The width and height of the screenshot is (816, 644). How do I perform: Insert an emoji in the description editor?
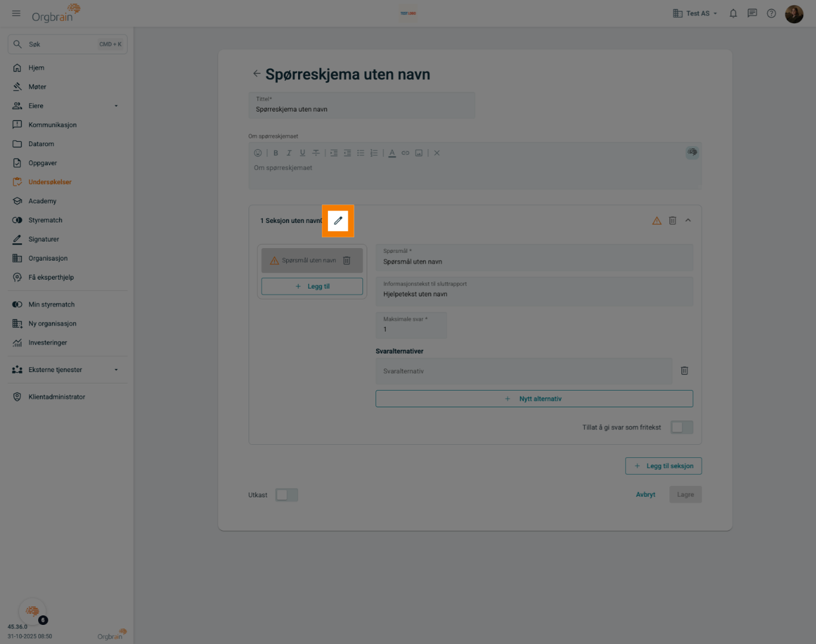(258, 153)
